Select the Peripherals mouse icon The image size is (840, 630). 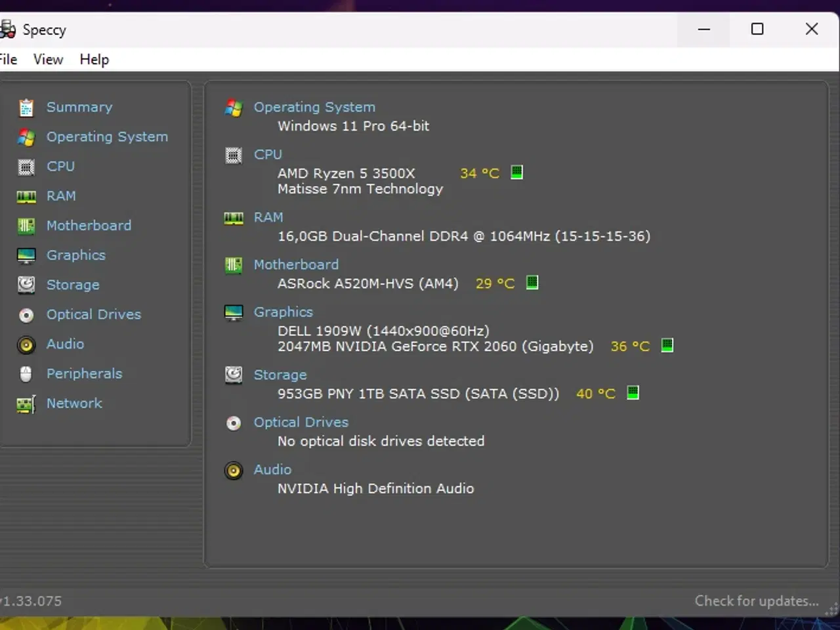26,373
